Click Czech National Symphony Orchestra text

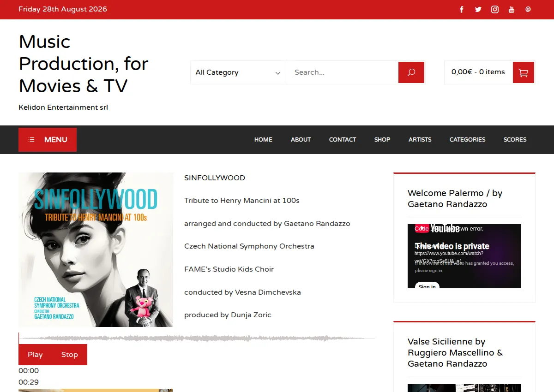pos(249,246)
